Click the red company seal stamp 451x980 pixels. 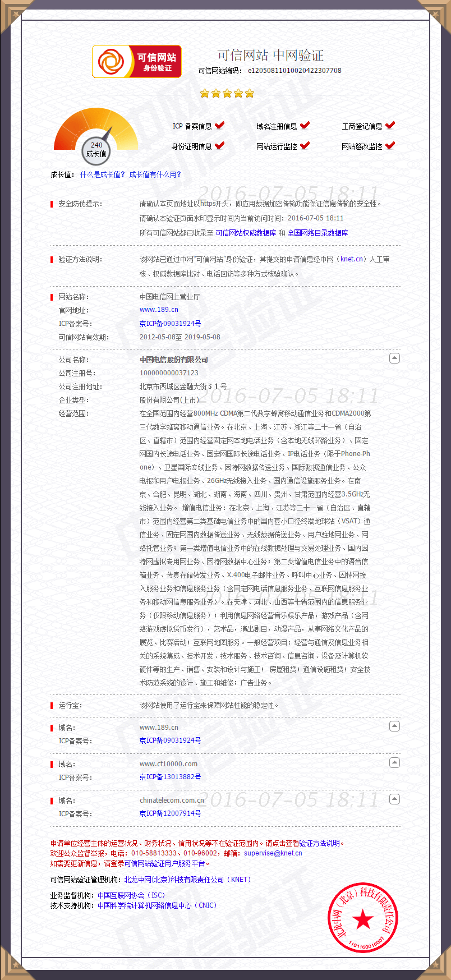[363, 919]
